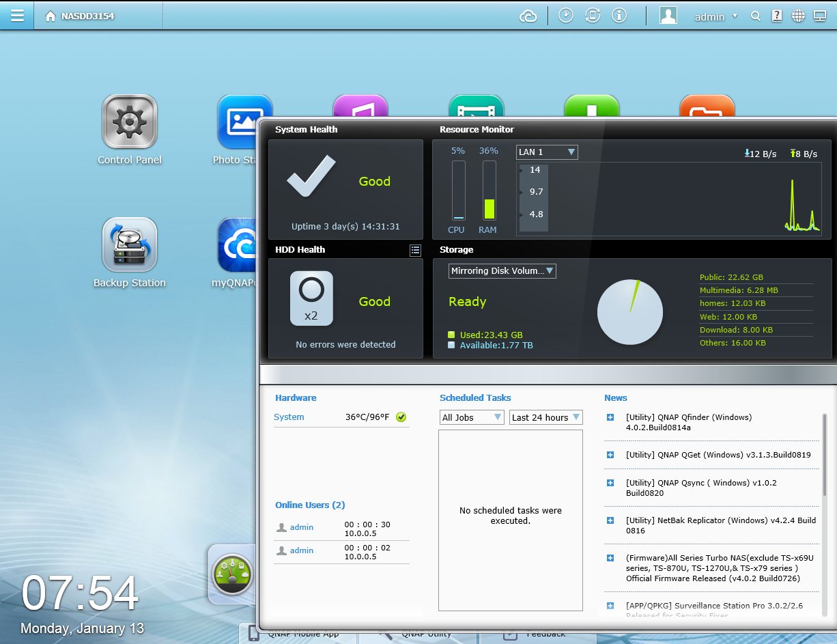
Task: Expand the QNAP QGet news item
Action: 610,455
